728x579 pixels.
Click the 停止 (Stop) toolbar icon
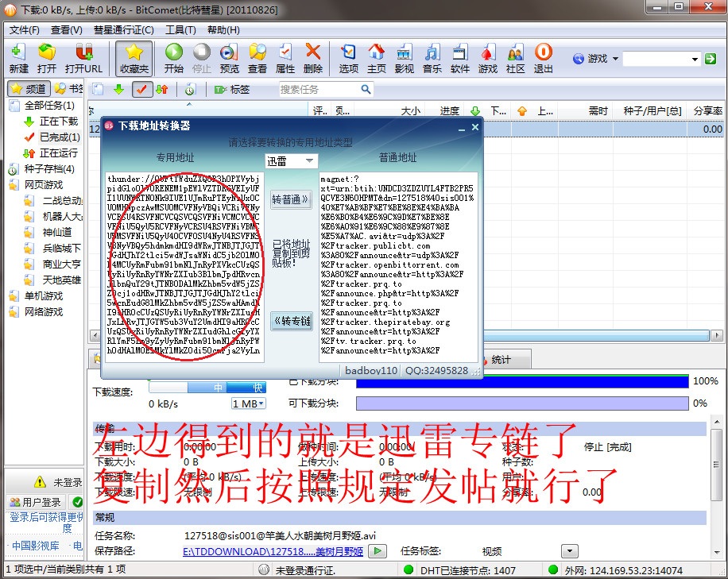click(202, 59)
